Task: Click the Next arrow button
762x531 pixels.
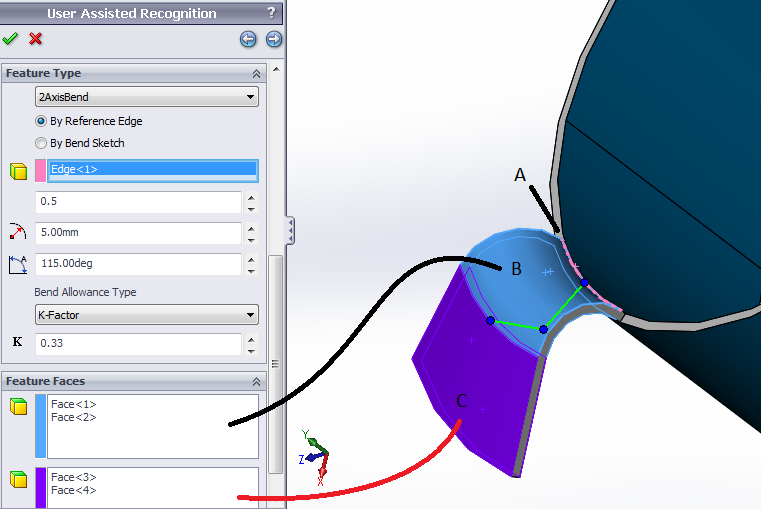Action: [273, 39]
